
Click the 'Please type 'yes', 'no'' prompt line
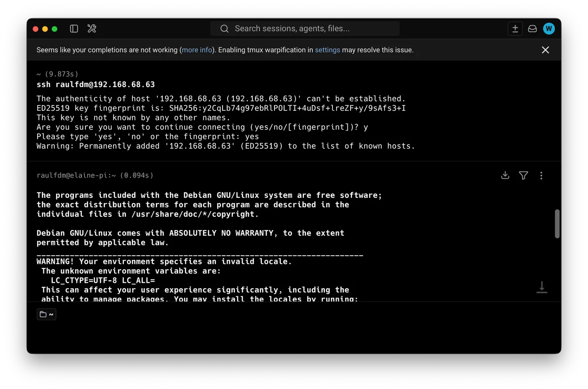[148, 137]
